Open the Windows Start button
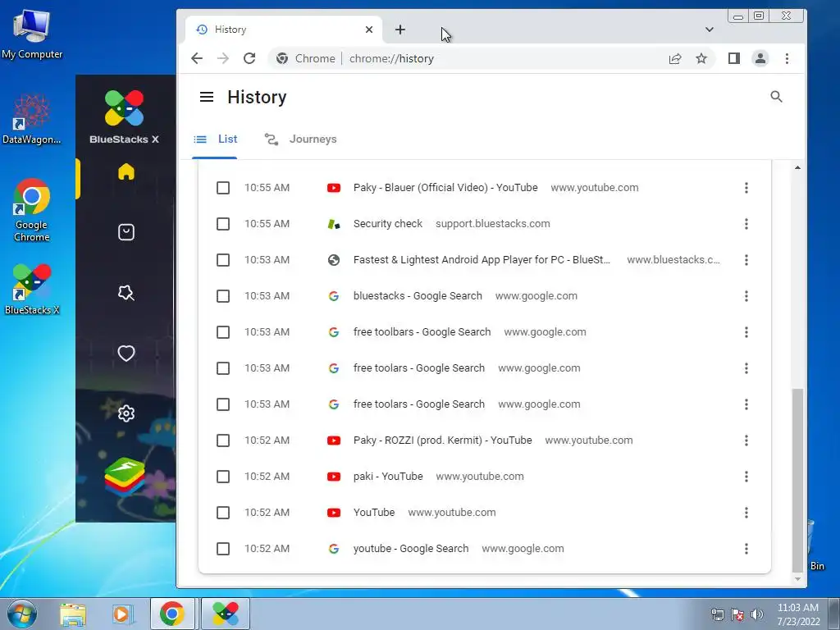840x630 pixels. click(22, 614)
